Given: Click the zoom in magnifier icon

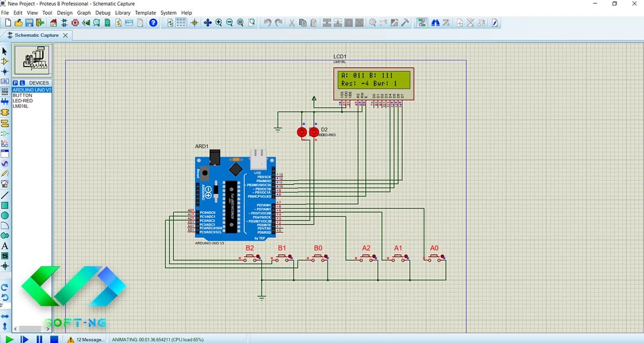Looking at the screenshot, I should tap(219, 23).
